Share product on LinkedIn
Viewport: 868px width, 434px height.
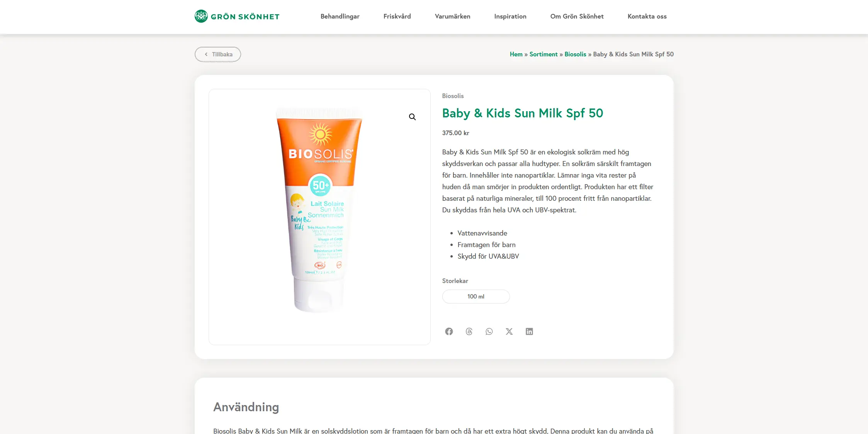pos(529,331)
